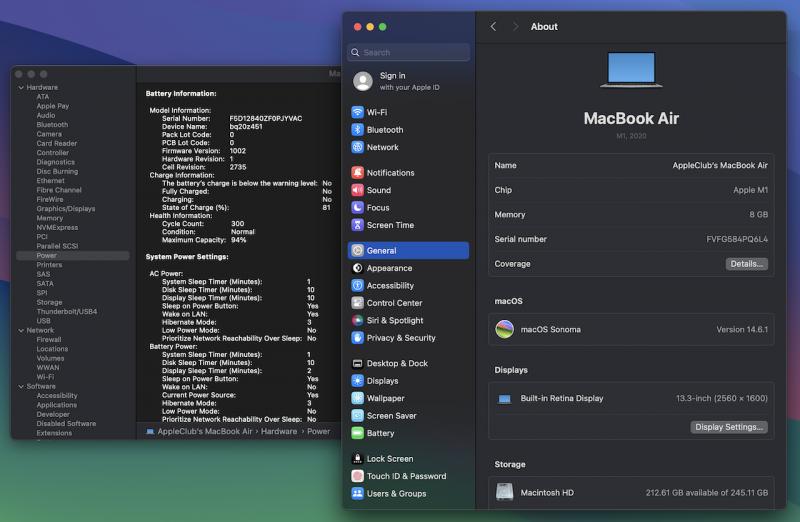Open Screen Time hourglass icon

tap(358, 225)
